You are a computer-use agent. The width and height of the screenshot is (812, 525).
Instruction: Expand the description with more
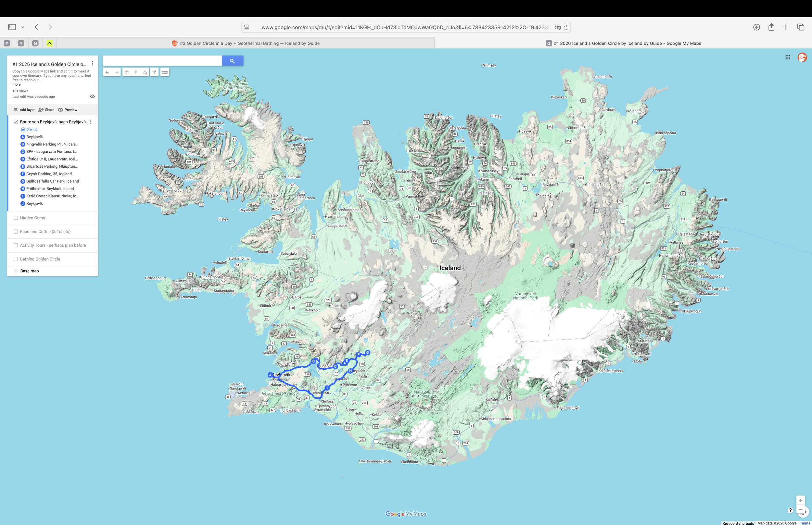pyautogui.click(x=16, y=84)
